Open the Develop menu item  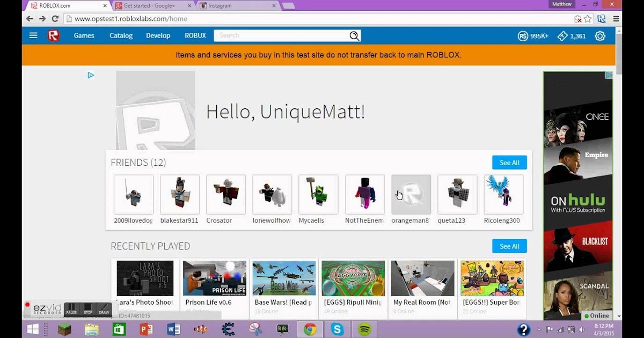tap(158, 36)
